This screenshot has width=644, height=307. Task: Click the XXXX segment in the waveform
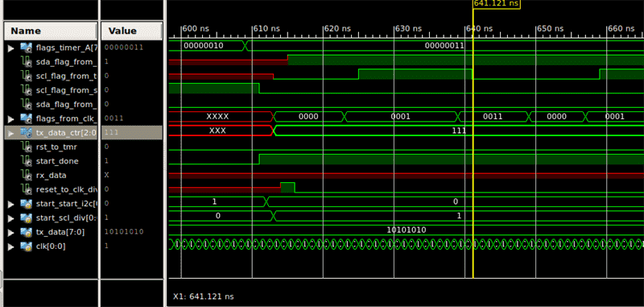tap(217, 117)
